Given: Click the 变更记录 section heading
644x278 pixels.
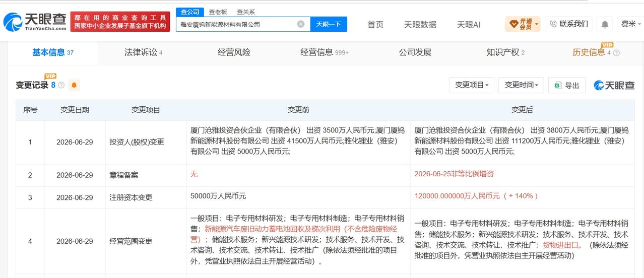Looking at the screenshot, I should tap(32, 85).
